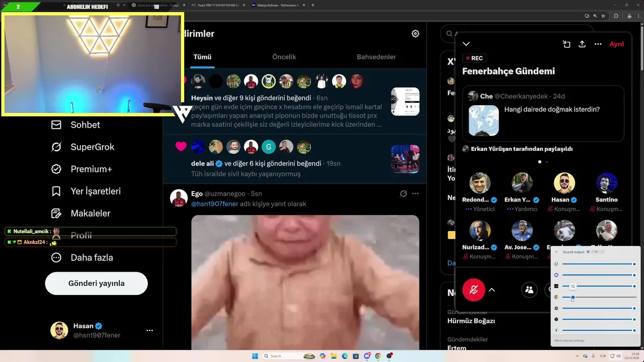
Task: Click Erkan Y... co-host avatar
Action: pos(522,183)
